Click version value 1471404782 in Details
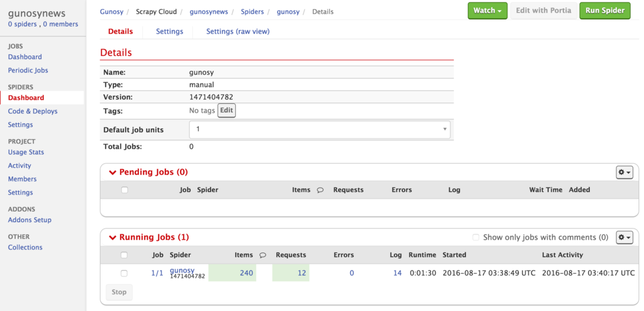The height and width of the screenshot is (311, 644). [211, 98]
